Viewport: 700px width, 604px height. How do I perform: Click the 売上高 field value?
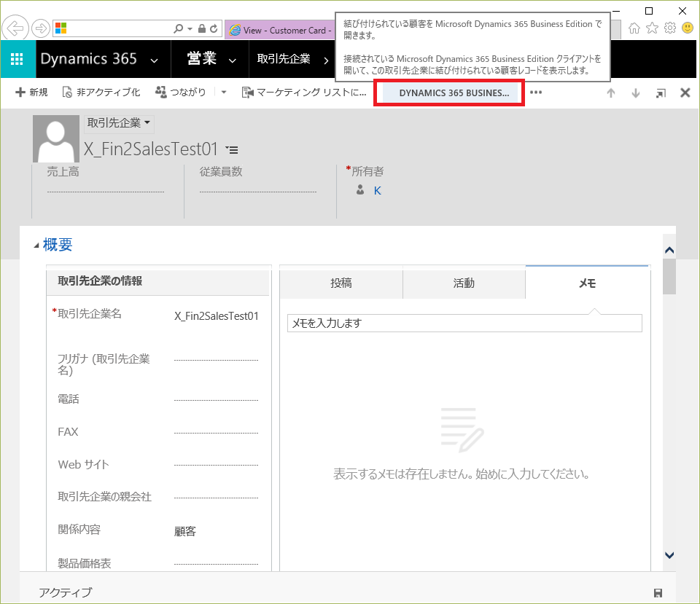[x=105, y=191]
